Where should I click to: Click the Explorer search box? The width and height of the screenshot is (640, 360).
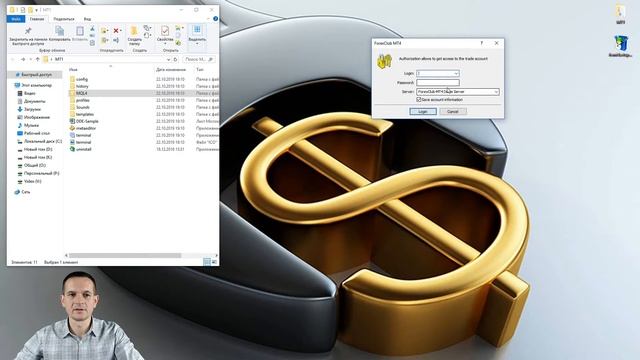[x=199, y=59]
